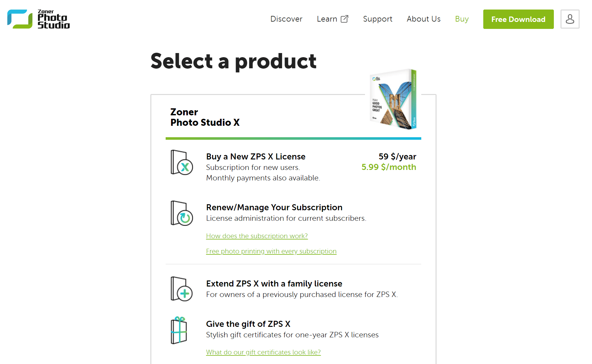Select Give the gift of ZPS X
The width and height of the screenshot is (592, 364).
coord(248,324)
